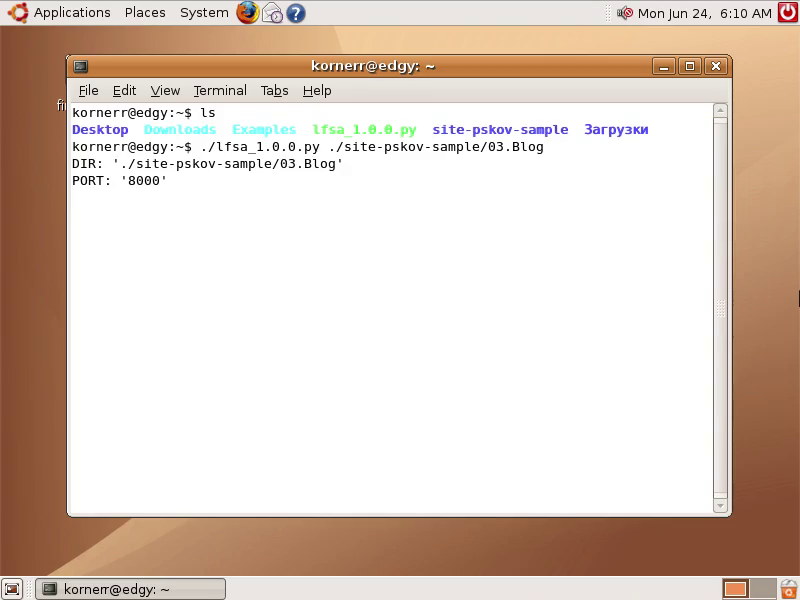The width and height of the screenshot is (800, 600).
Task: Click the Show Desktop icon in bottom panel
Action: point(12,589)
